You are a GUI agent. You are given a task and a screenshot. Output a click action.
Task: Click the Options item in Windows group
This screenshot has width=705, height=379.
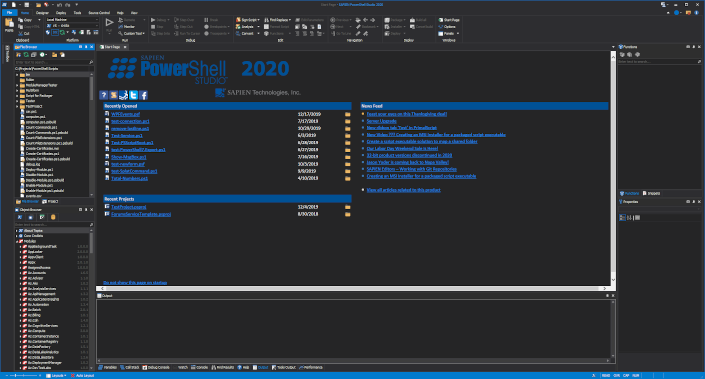(447, 27)
